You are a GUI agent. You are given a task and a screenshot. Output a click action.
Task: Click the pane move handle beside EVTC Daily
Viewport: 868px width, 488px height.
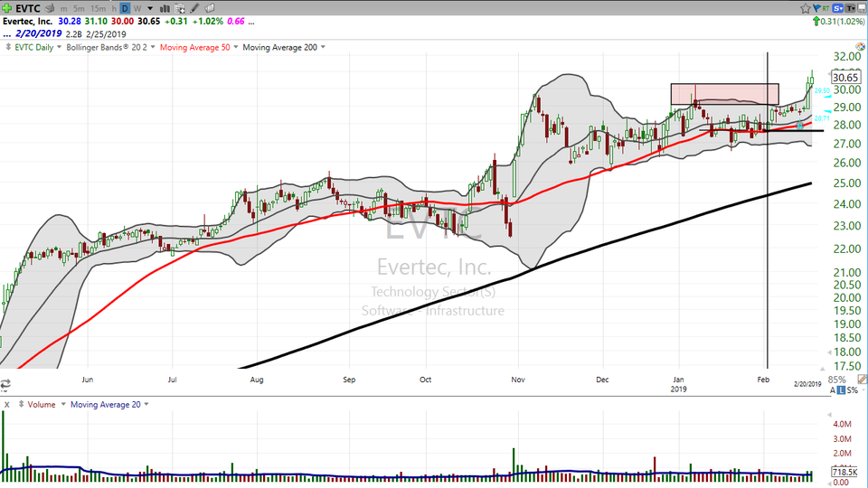(x=8, y=47)
